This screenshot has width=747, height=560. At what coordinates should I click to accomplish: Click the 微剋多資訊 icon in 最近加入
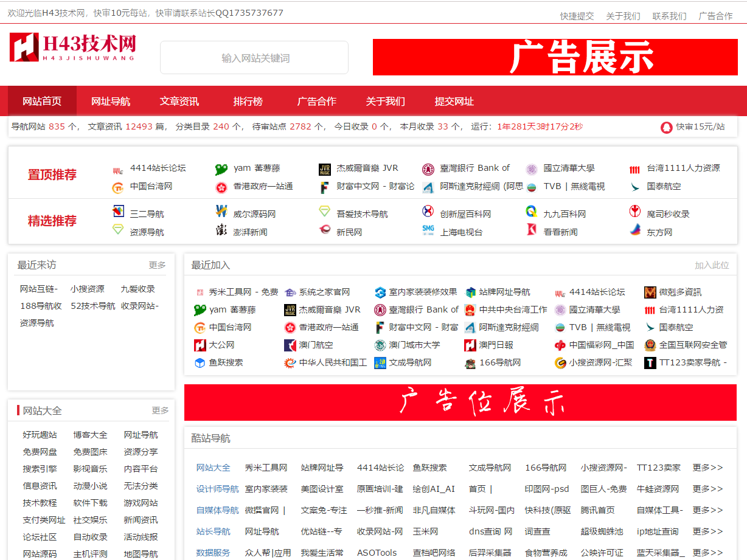click(650, 292)
